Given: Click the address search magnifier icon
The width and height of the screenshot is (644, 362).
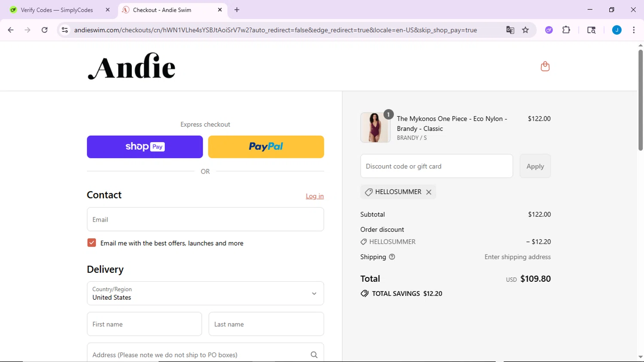Looking at the screenshot, I should 314,355.
